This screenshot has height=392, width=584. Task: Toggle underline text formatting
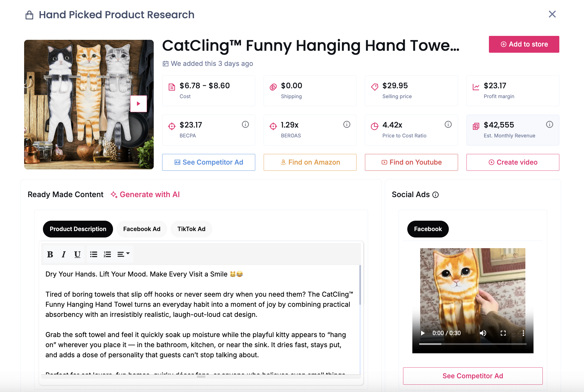[x=77, y=254]
